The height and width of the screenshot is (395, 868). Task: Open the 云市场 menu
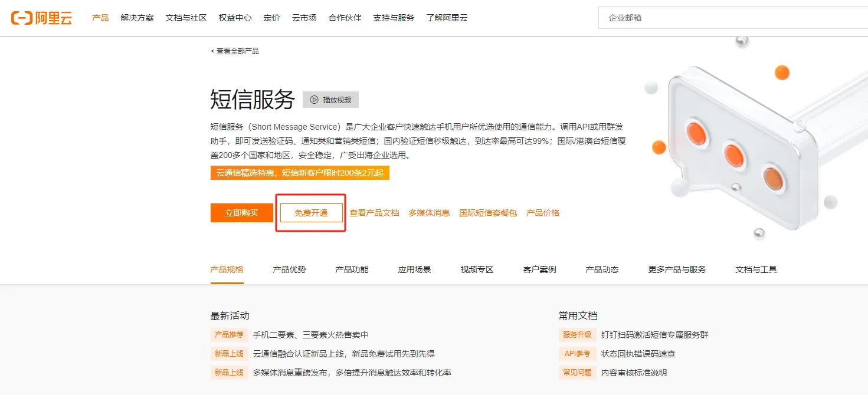click(304, 18)
